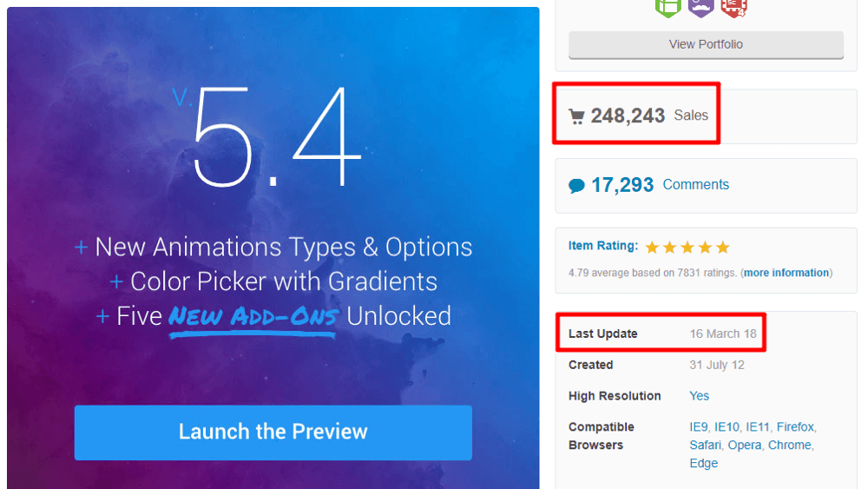Image resolution: width=868 pixels, height=489 pixels.
Task: Click the shopping cart sales icon
Action: tap(576, 116)
